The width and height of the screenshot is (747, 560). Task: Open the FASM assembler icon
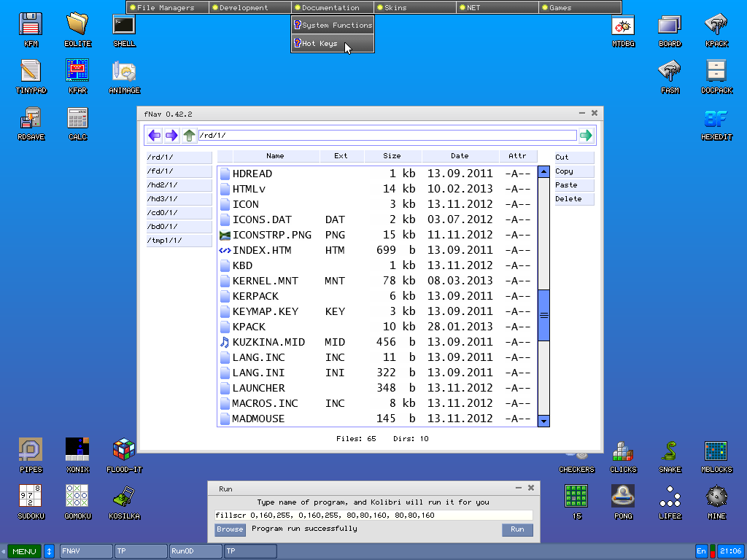(x=670, y=71)
